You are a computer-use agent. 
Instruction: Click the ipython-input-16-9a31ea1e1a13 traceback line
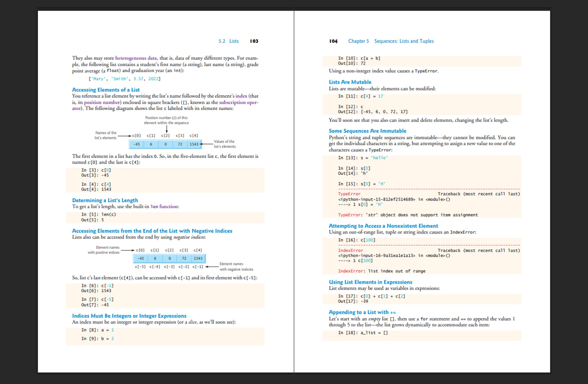pos(394,255)
